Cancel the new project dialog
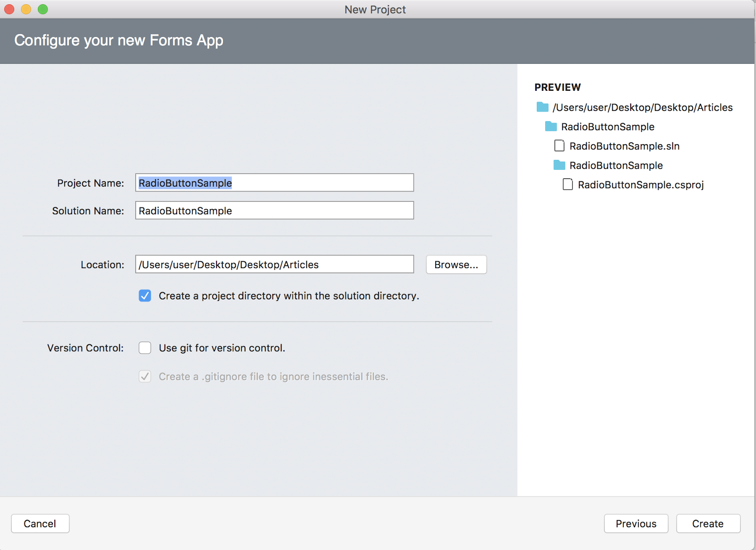 pyautogui.click(x=40, y=524)
